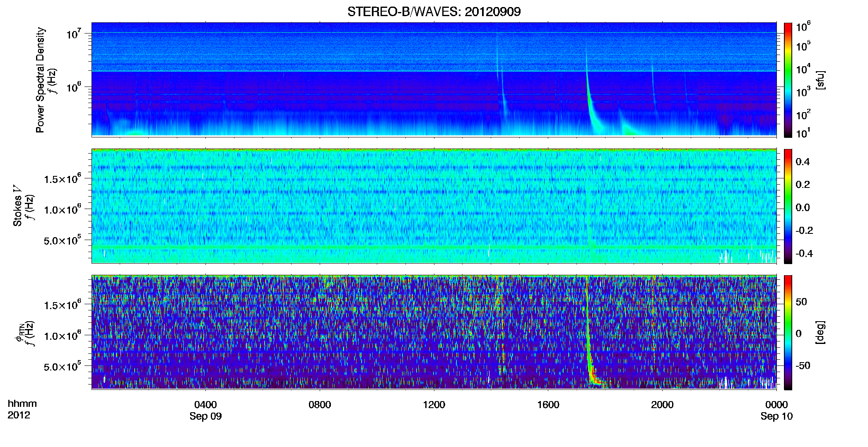This screenshot has height=447, width=868.
Task: Click the φRTN direction spectrogram panel
Action: pos(434,332)
